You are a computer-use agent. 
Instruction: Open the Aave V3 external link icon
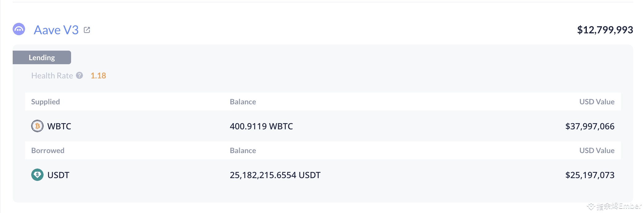pyautogui.click(x=87, y=29)
